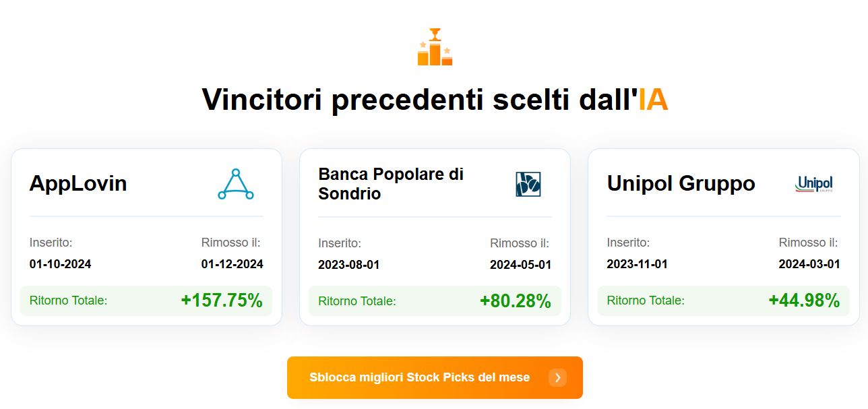
Task: Click the AppLovin triangle logo
Action: [236, 184]
